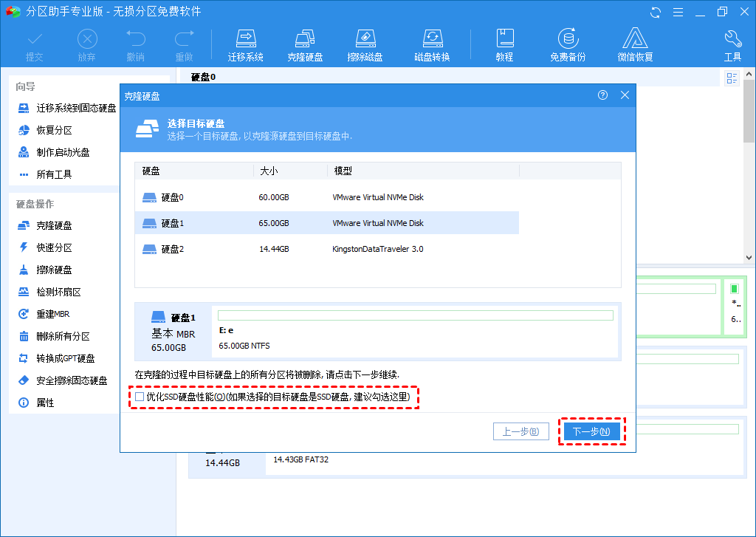The image size is (756, 537).
Task: Toggle the view mode button at top right
Action: point(732,78)
